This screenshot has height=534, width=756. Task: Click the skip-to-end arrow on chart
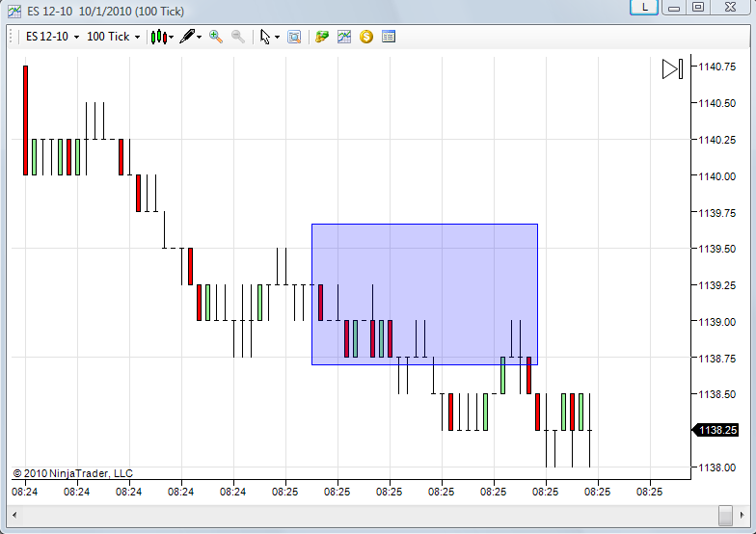pos(673,69)
